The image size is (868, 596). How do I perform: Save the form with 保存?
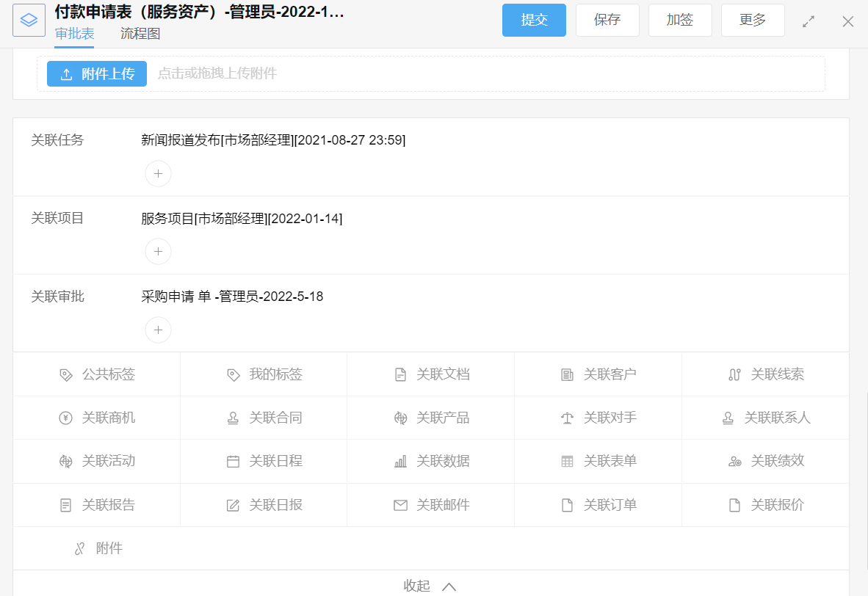click(x=607, y=21)
